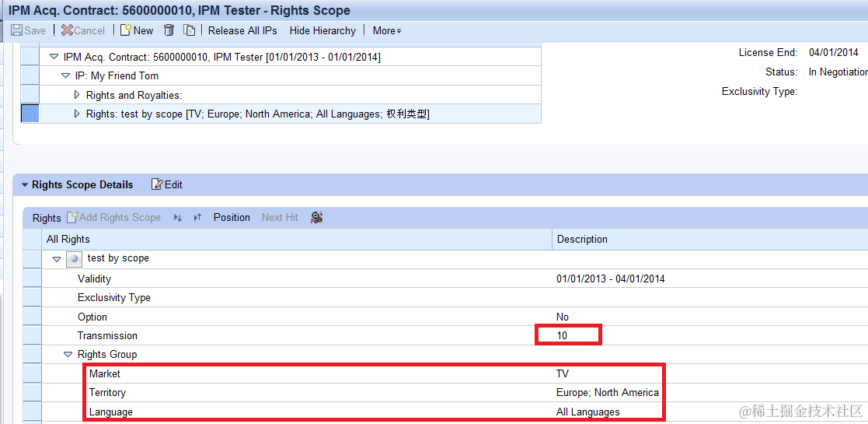Image resolution: width=868 pixels, height=424 pixels.
Task: Expand the Rights: test by scope node
Action: 78,114
